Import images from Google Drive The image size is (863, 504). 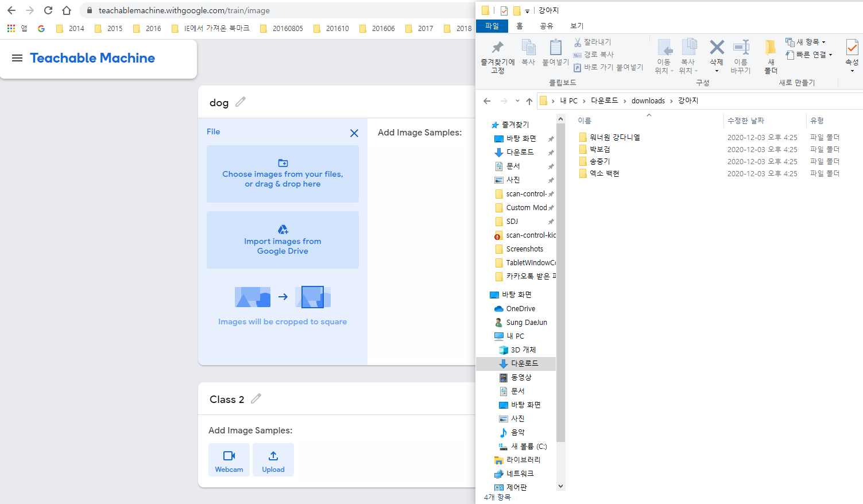282,240
